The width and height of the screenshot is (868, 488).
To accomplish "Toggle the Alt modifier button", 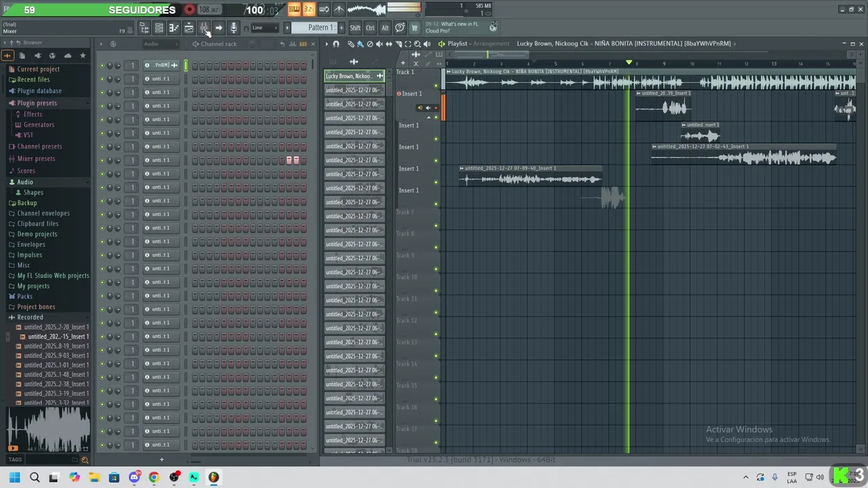I will tap(385, 28).
